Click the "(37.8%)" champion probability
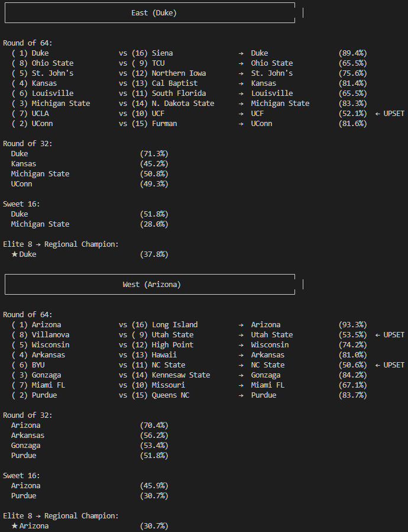The height and width of the screenshot is (532, 408). (154, 254)
